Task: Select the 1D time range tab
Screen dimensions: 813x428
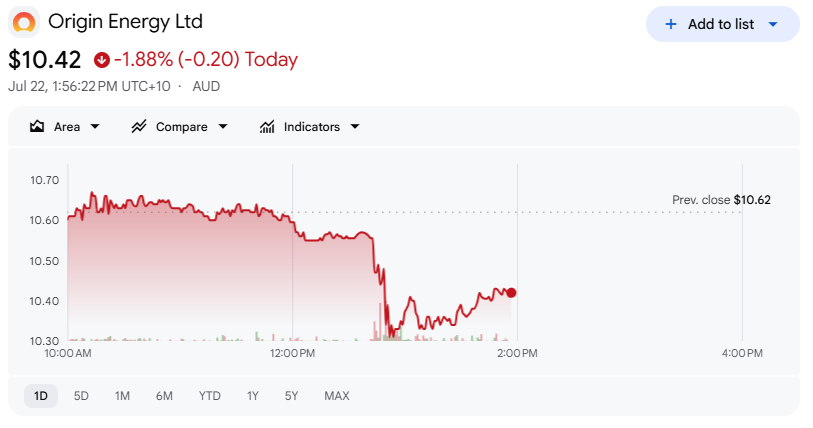Action: [x=41, y=396]
